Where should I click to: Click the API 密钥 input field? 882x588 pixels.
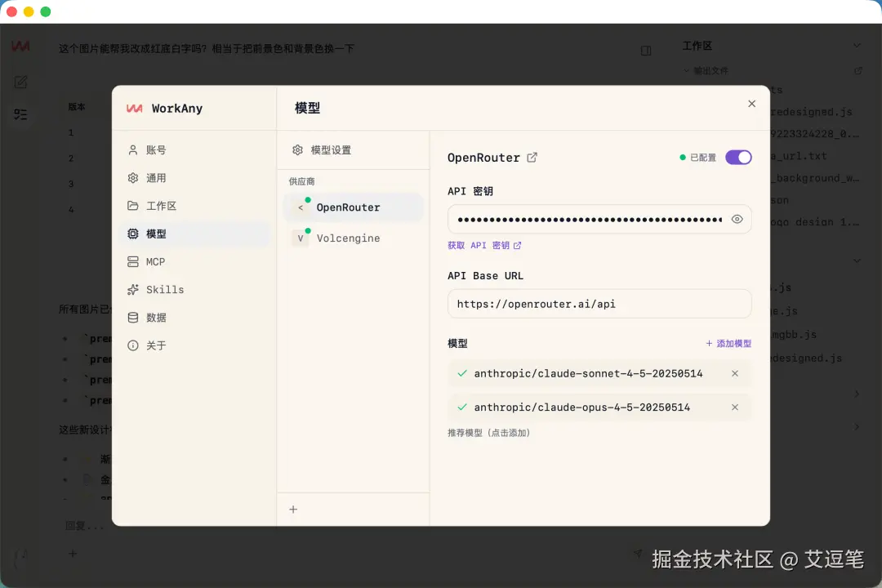599,220
